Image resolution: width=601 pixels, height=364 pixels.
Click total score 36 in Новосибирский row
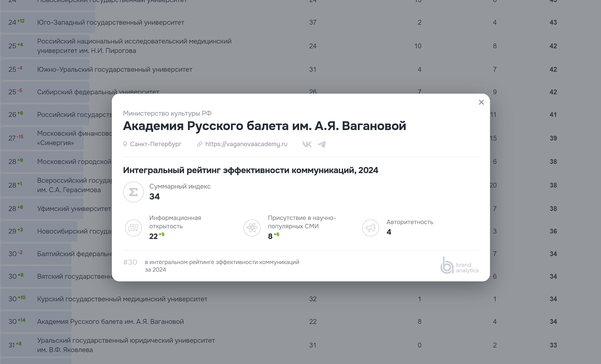(553, 231)
